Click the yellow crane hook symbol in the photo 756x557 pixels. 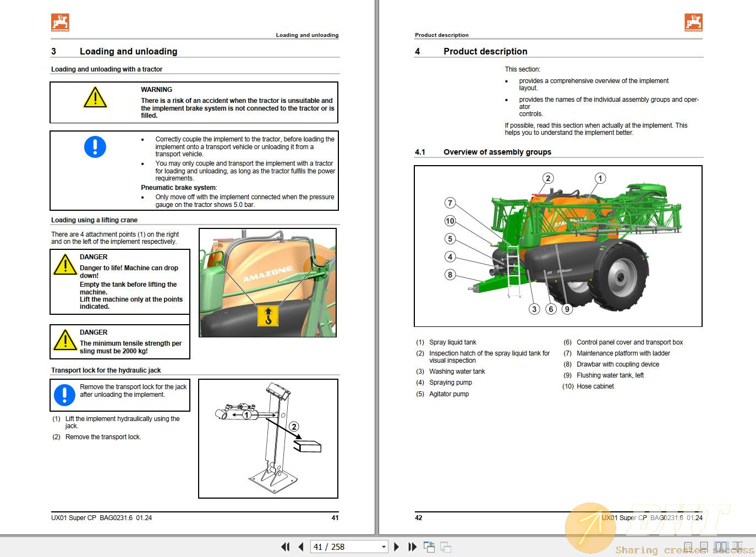pyautogui.click(x=268, y=315)
